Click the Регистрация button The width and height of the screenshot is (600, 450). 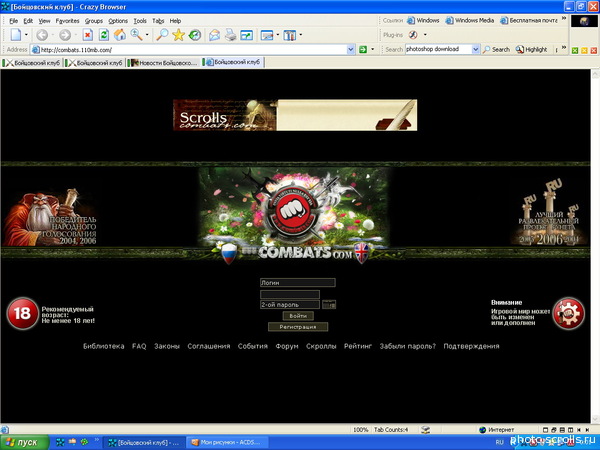pyautogui.click(x=298, y=327)
